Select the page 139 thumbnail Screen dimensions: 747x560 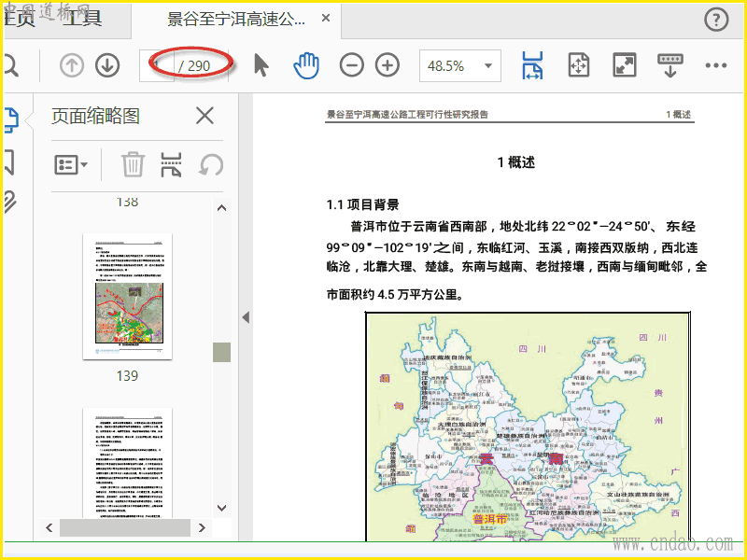click(127, 296)
